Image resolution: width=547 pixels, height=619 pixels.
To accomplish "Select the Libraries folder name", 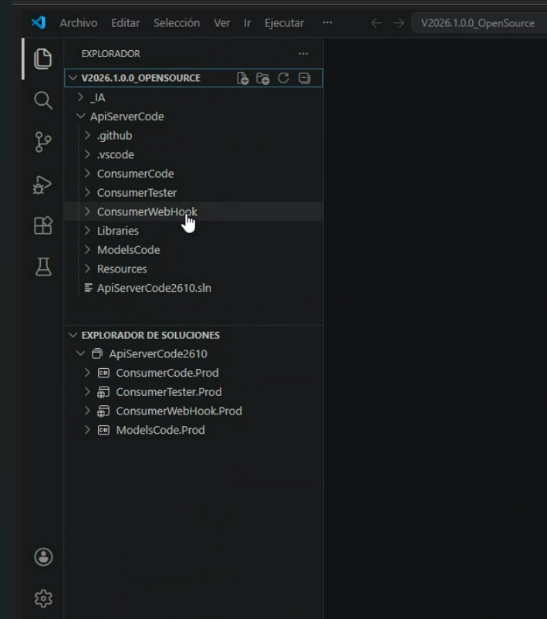I will pos(118,231).
